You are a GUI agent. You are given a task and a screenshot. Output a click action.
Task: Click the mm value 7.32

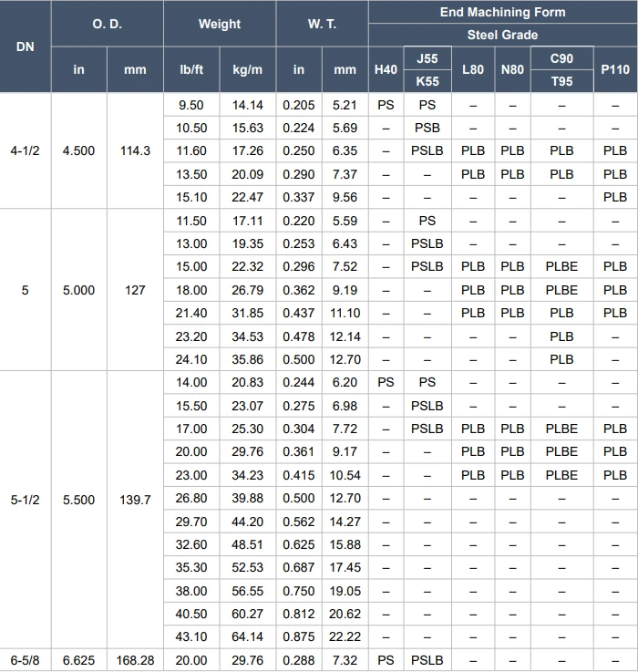pos(345,660)
